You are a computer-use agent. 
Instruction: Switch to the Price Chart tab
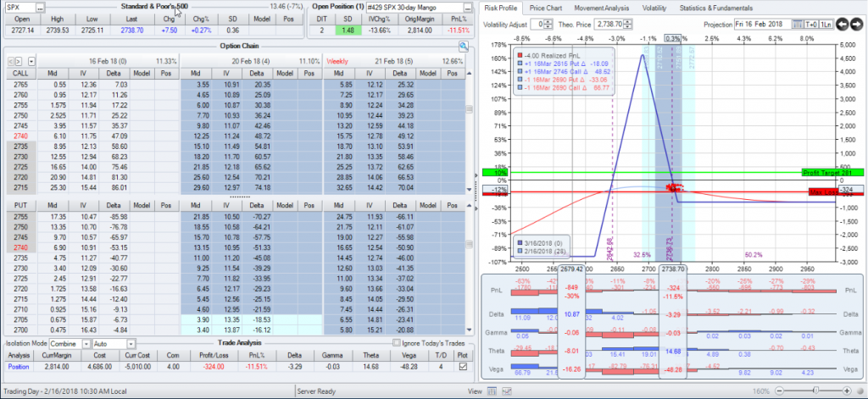(x=545, y=8)
